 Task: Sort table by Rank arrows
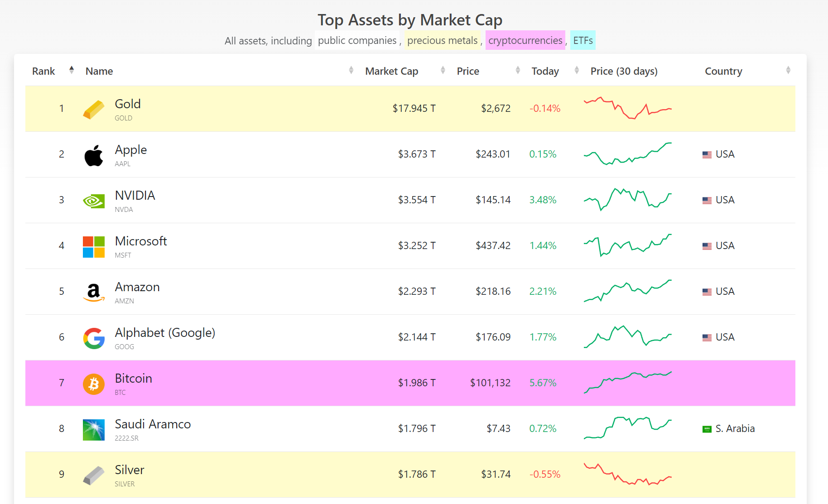click(72, 70)
